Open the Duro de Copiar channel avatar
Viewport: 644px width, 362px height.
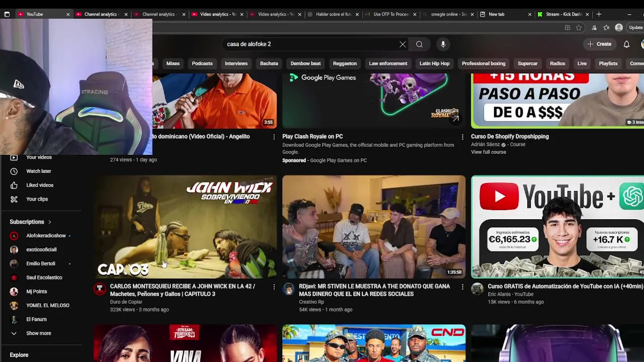(x=100, y=289)
